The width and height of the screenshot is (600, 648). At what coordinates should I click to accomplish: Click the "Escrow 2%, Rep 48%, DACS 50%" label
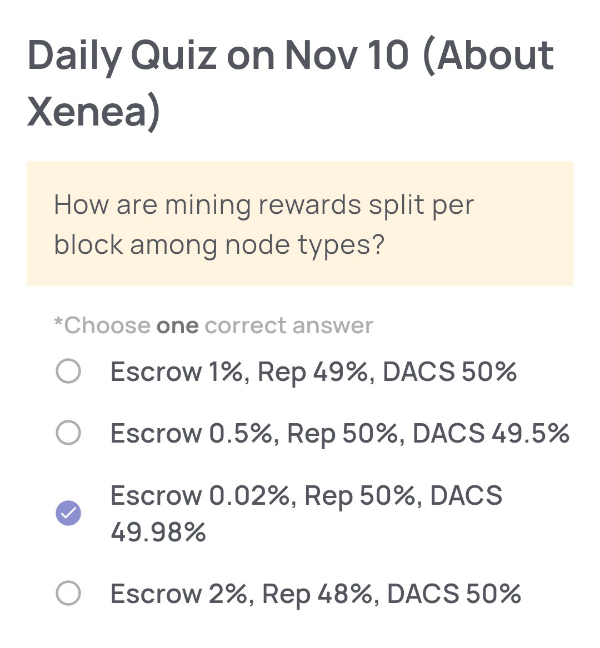(x=315, y=594)
